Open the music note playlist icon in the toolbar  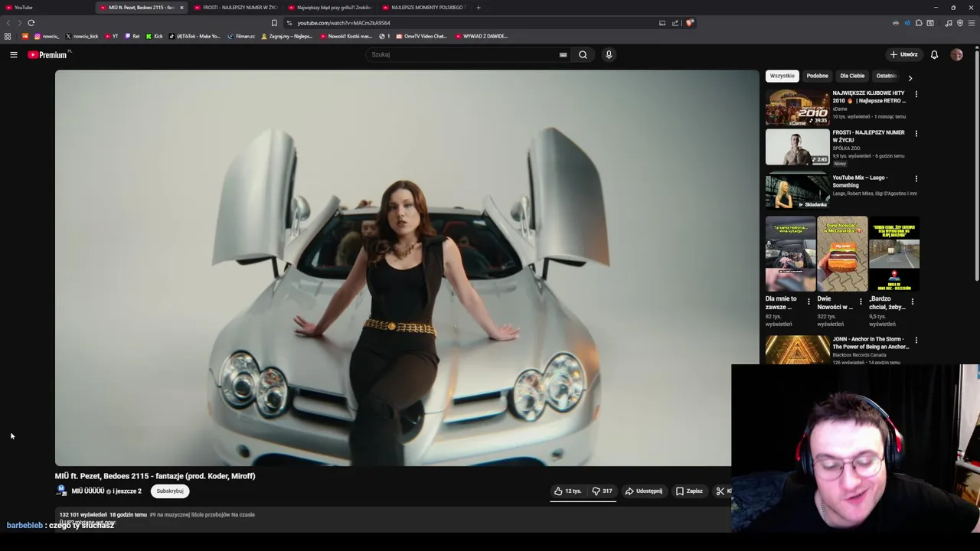pyautogui.click(x=949, y=23)
